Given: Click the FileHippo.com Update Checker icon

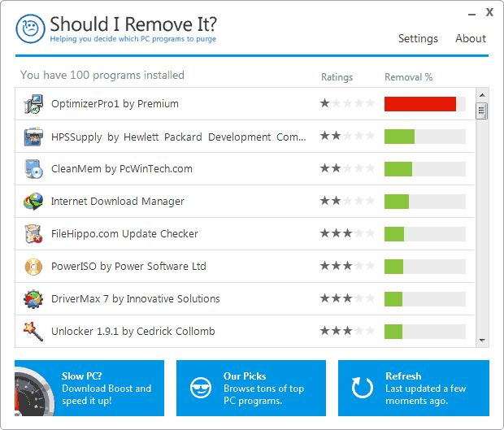Looking at the screenshot, I should (x=33, y=234).
